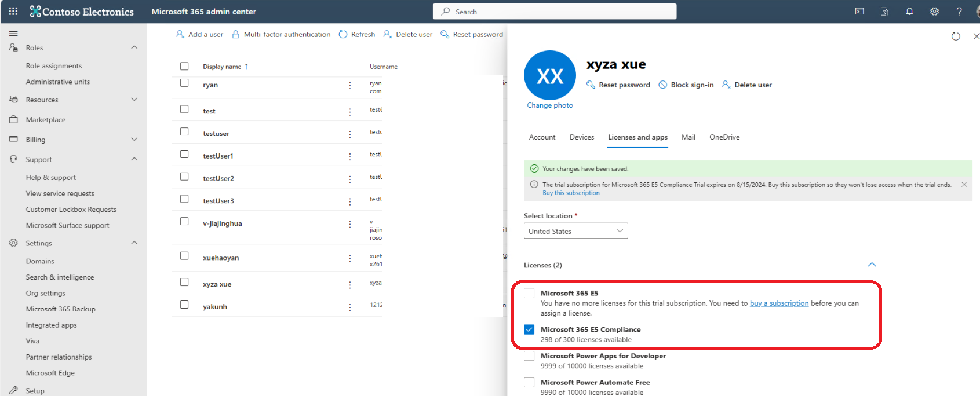
Task: Click the Refresh icon in the toolbar
Action: coord(343,34)
